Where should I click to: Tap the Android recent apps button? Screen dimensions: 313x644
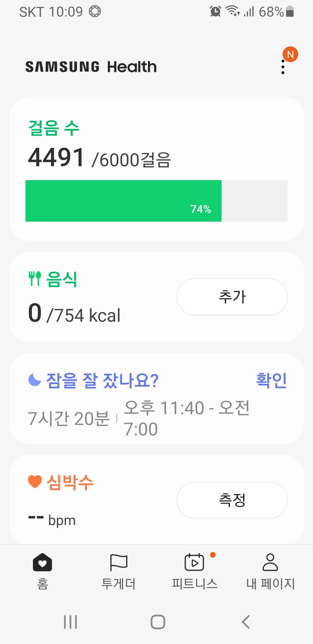click(x=70, y=622)
